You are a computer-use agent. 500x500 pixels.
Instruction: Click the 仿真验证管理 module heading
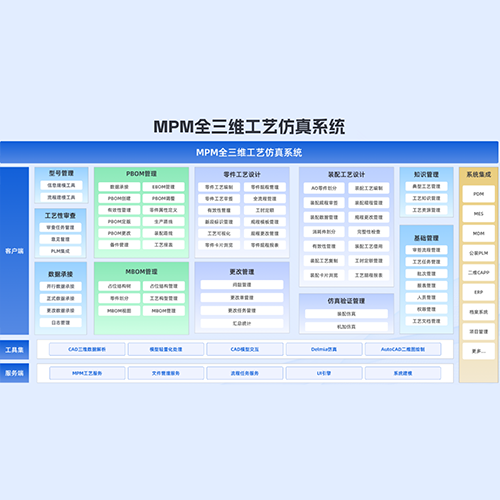click(x=346, y=301)
